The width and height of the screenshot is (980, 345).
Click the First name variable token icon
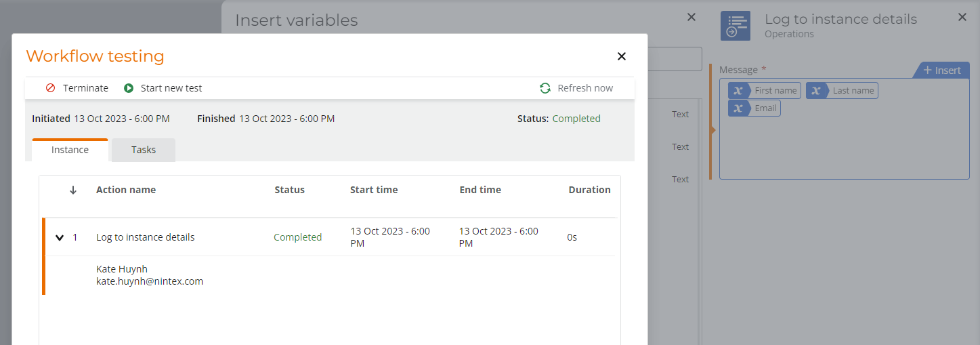click(739, 91)
